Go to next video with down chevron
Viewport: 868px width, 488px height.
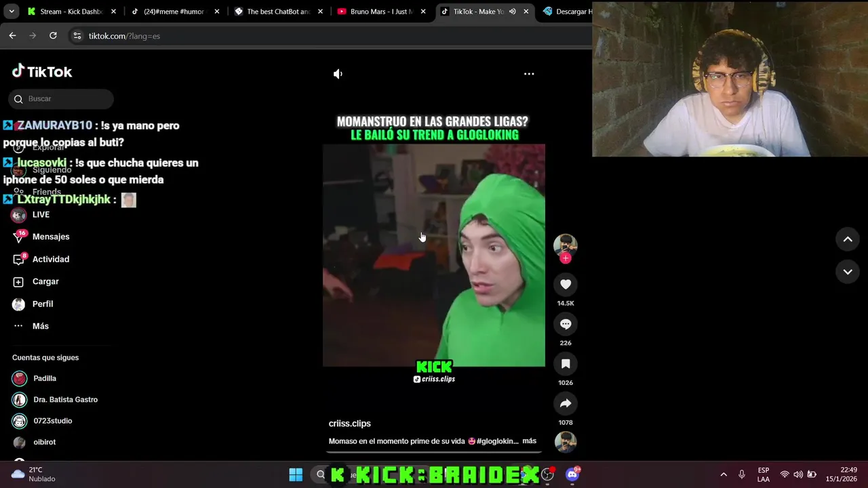[x=848, y=272]
